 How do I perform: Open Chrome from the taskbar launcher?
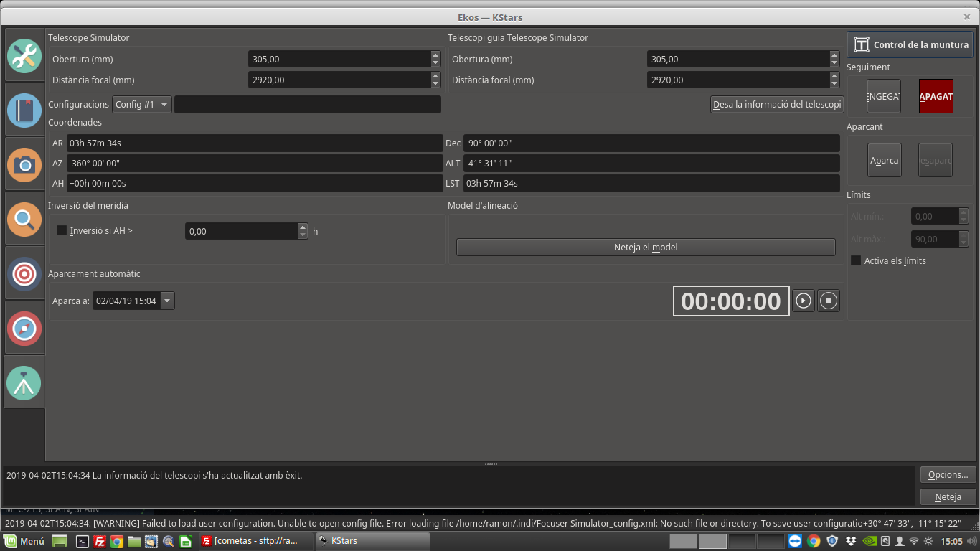[117, 541]
